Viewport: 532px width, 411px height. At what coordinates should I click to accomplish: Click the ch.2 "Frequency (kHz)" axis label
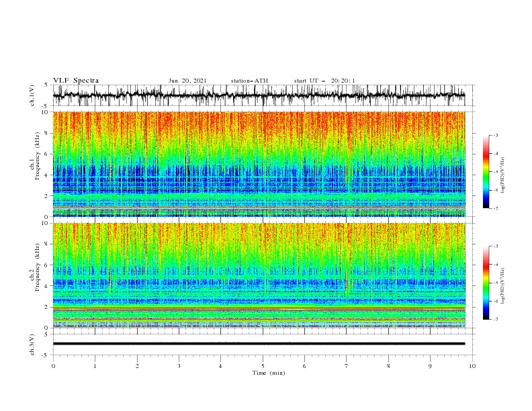point(38,267)
